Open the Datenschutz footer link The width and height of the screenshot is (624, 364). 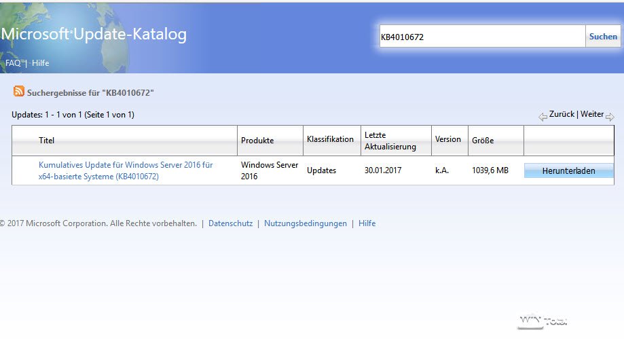point(230,223)
